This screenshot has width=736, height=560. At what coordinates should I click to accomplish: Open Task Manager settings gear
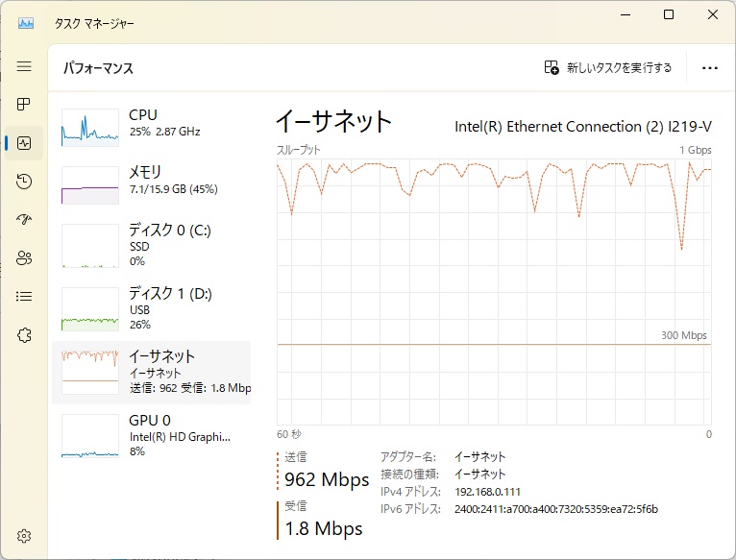(24, 536)
